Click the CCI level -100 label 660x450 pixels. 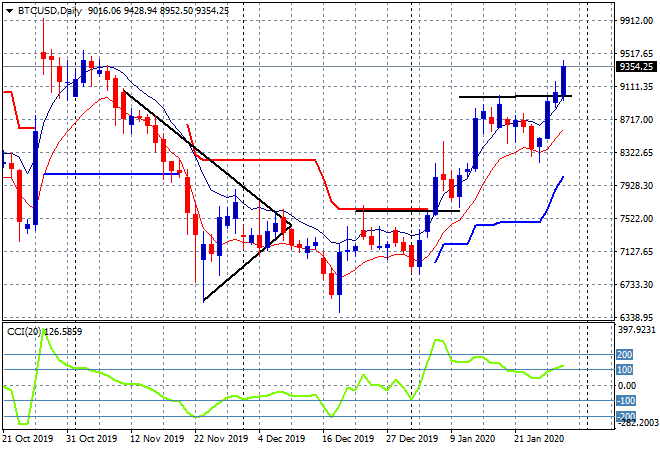625,401
